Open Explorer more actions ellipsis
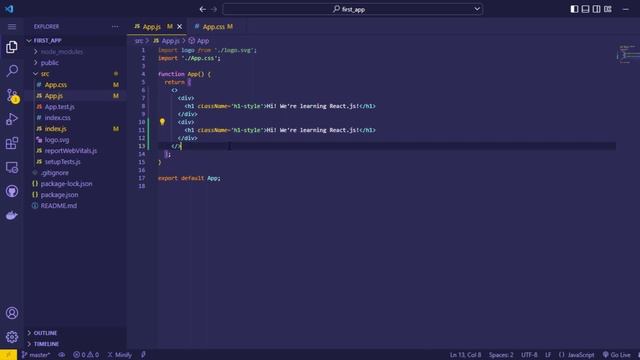 pos(115,27)
